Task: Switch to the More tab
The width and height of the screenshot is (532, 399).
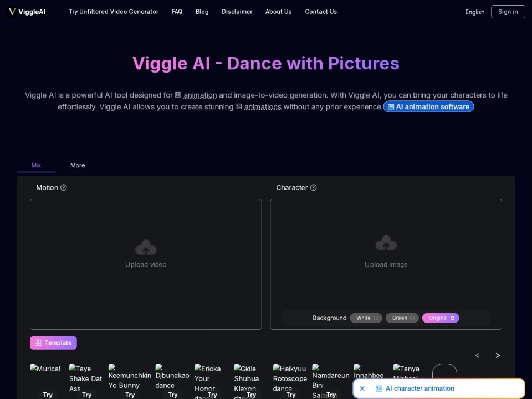Action: (x=78, y=165)
